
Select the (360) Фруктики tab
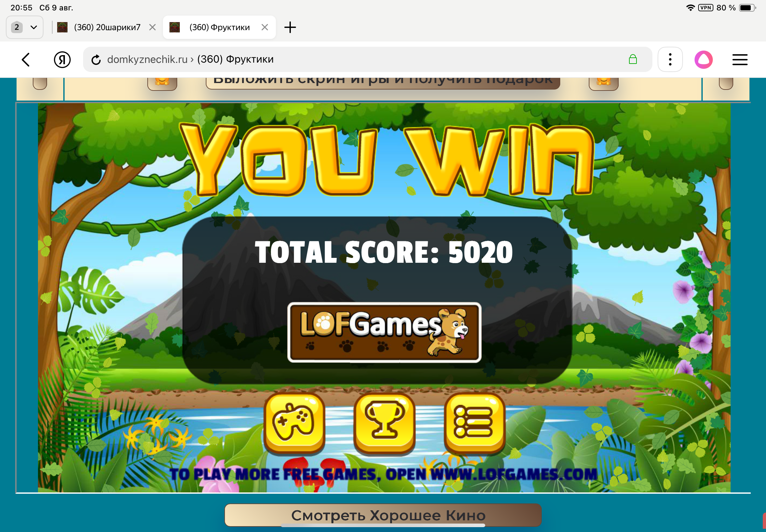(x=219, y=27)
